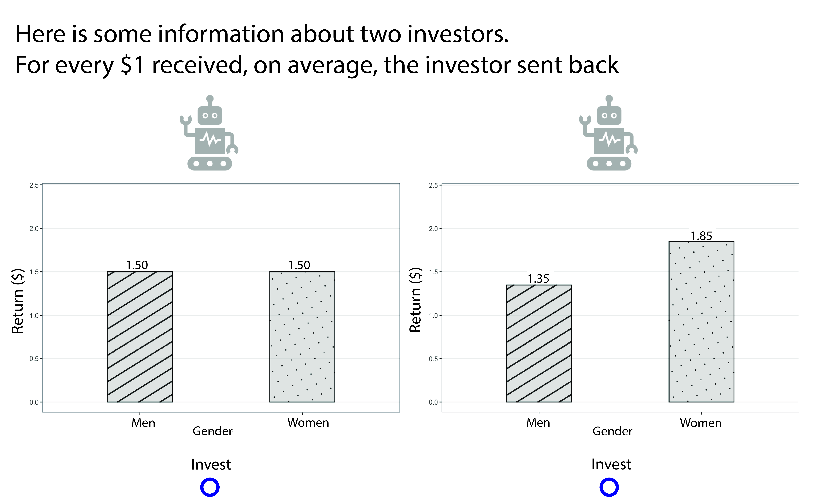Click the 1.50 label above the striped bar
This screenshot has height=504, width=818.
click(x=137, y=265)
